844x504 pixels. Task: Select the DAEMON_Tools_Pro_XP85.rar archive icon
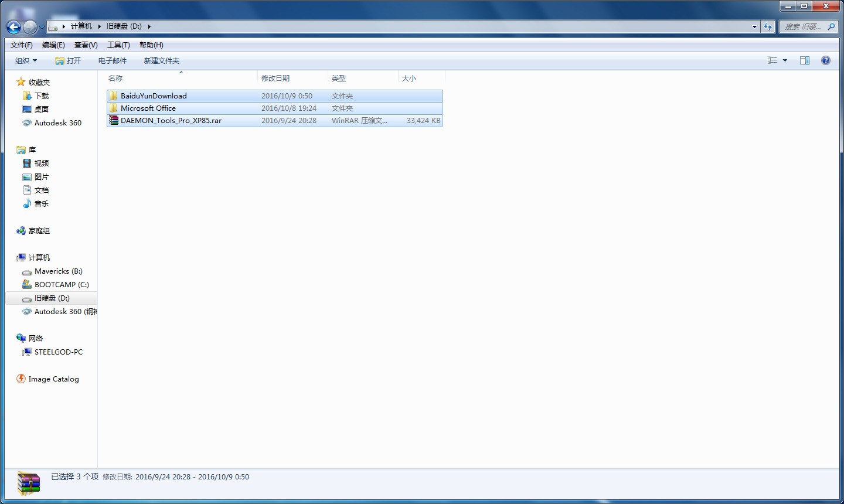click(x=114, y=120)
